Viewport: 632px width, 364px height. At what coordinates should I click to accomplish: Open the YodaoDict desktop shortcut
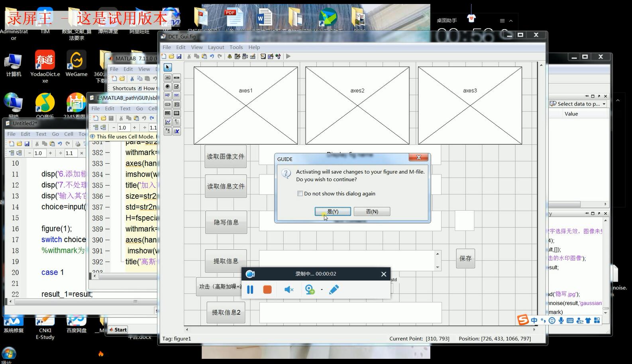(45, 67)
